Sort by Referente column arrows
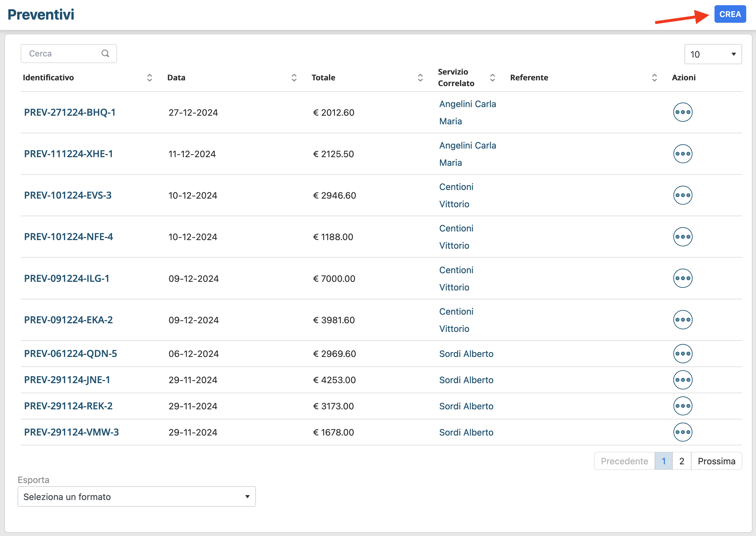 click(x=654, y=77)
